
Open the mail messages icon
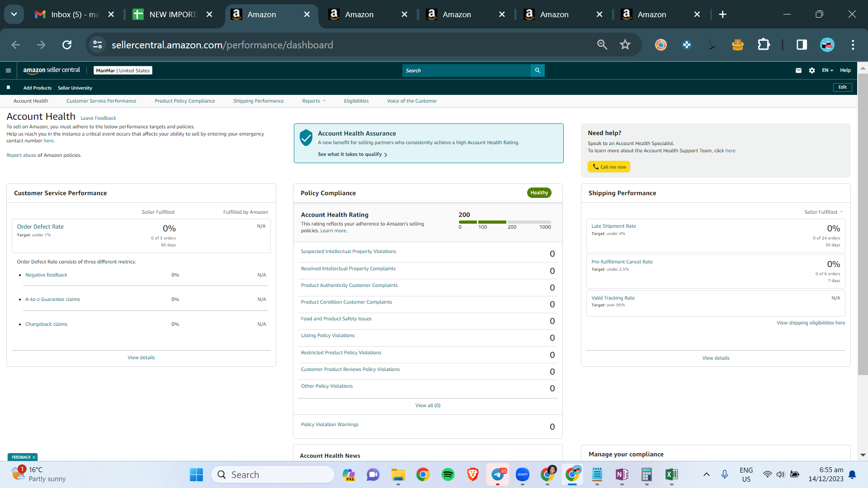click(x=798, y=70)
